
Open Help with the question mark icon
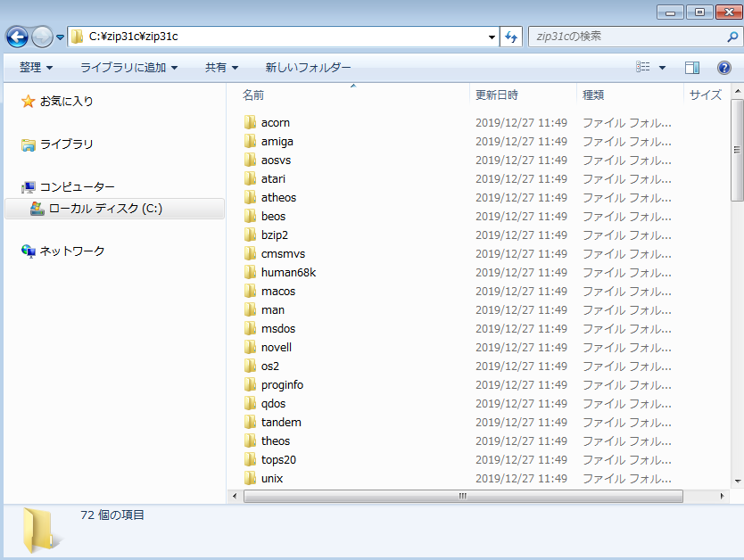coord(724,68)
